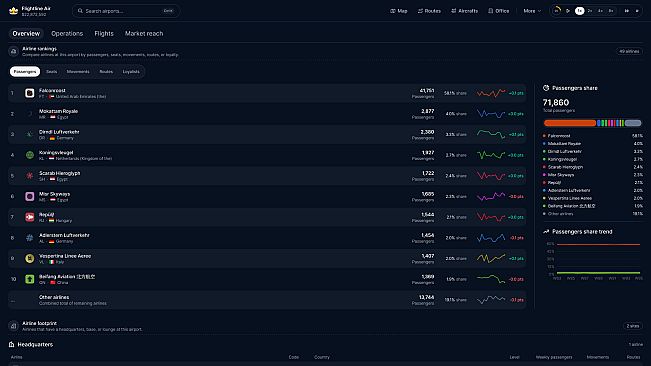Set game speed to 2x
Screen dimensions: 651x366
(590, 11)
